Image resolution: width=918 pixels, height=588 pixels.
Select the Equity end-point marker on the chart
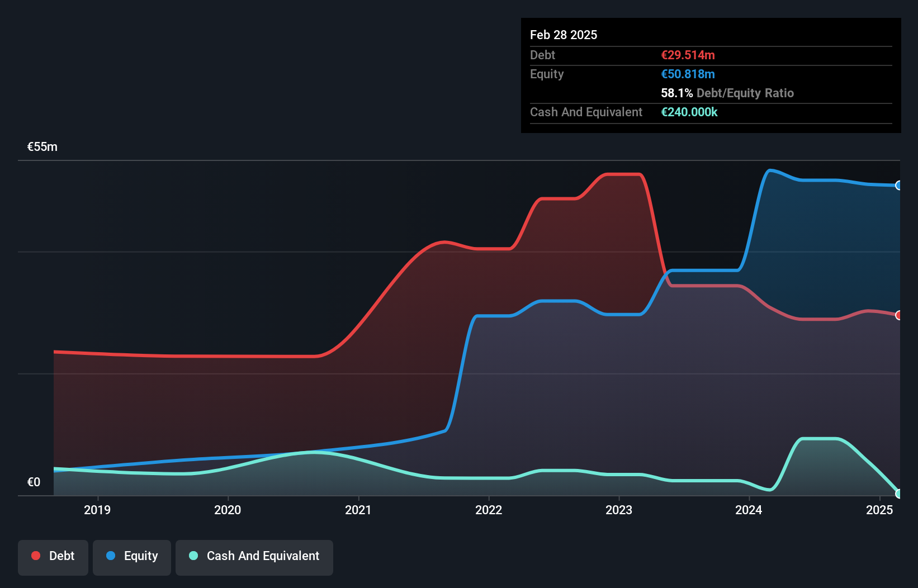pos(899,186)
